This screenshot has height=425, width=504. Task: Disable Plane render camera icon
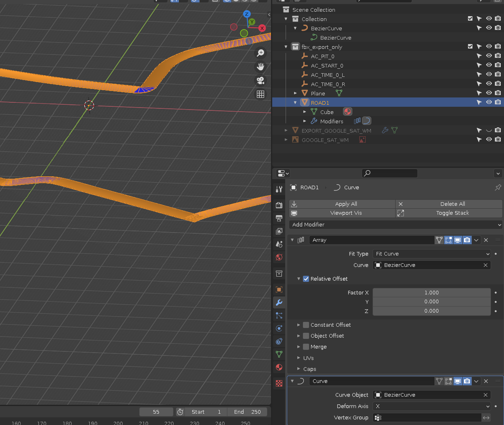tap(498, 93)
